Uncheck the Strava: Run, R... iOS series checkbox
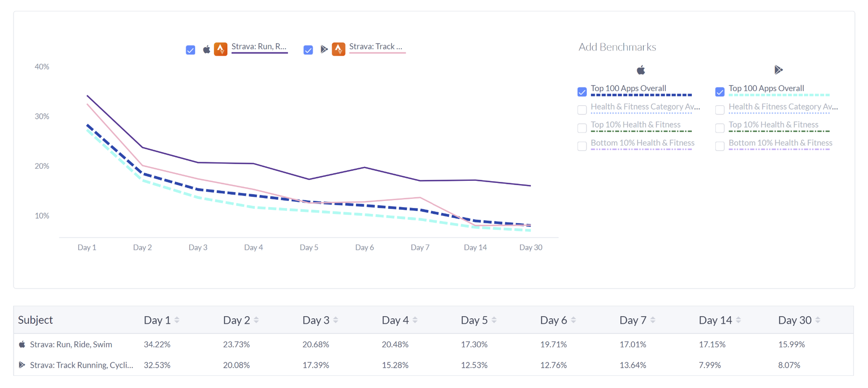Screen dimensions: 868x388 190,50
